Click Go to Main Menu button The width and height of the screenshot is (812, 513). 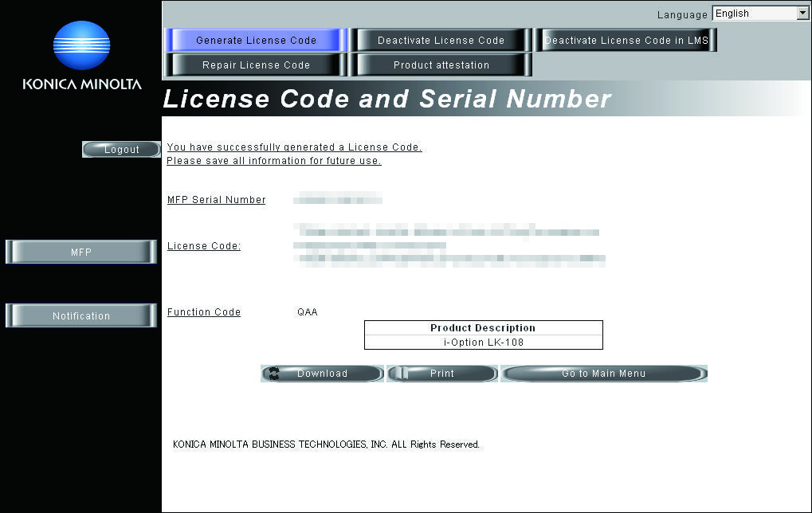[604, 374]
